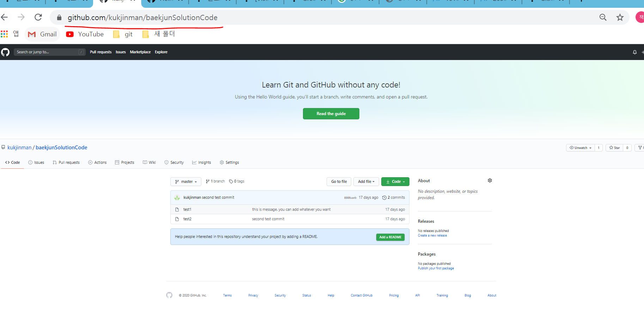Open the apps grid shortcut
The width and height of the screenshot is (644, 329).
coord(4,34)
